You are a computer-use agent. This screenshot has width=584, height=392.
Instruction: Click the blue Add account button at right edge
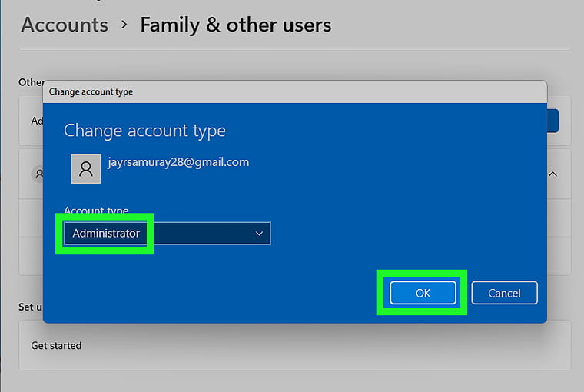pyautogui.click(x=553, y=121)
